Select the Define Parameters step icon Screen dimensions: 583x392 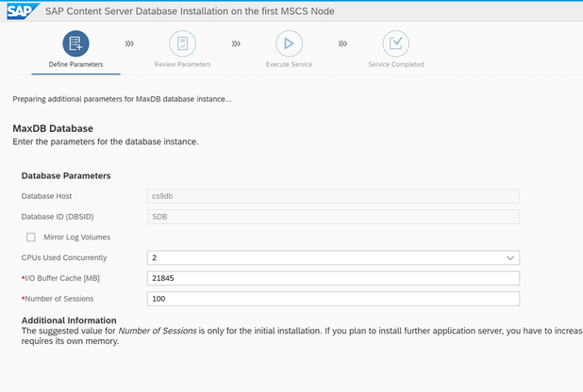(75, 43)
